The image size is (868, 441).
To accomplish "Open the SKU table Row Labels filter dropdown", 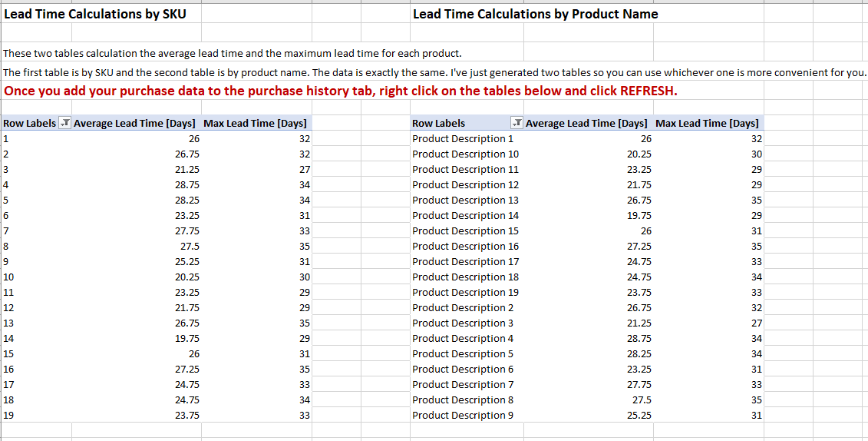I will click(64, 124).
